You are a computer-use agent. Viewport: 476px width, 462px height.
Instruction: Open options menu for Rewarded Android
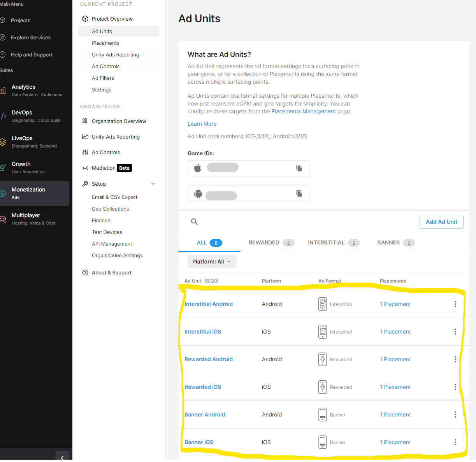tap(455, 359)
